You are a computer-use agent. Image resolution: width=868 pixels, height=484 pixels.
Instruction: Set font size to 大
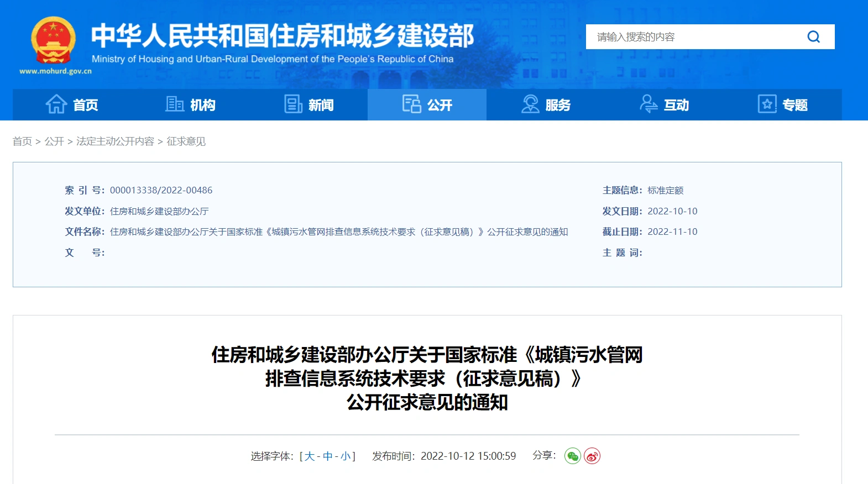(x=310, y=456)
